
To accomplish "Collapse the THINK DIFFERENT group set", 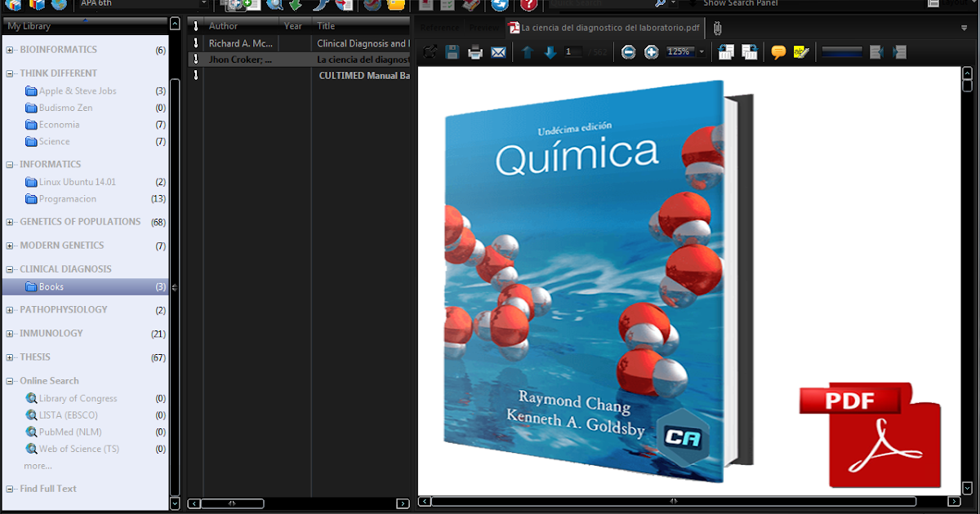I will click(10, 73).
